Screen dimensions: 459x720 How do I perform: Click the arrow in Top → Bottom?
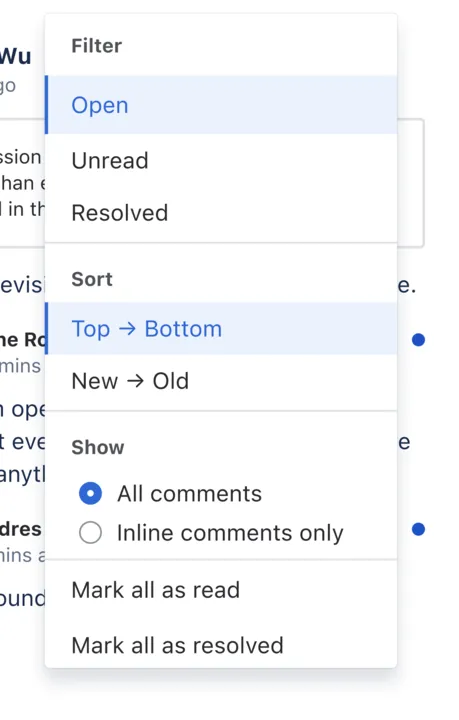tap(127, 329)
